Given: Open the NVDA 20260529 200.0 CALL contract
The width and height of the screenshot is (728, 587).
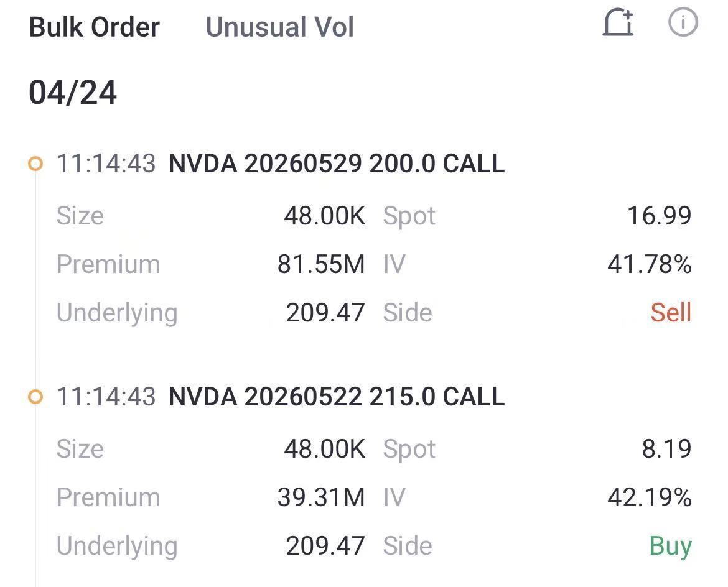Looking at the screenshot, I should point(336,163).
